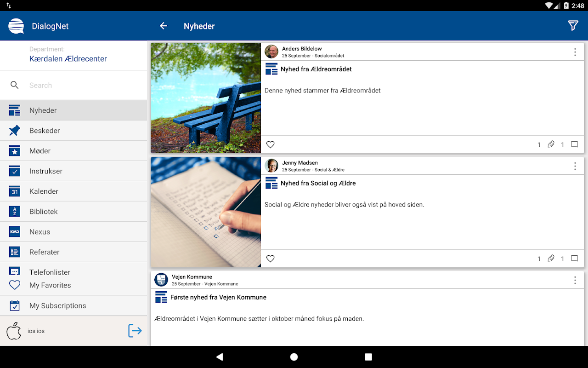This screenshot has height=368, width=588.
Task: Open options menu for Vejen Kommune post
Action: point(575,280)
